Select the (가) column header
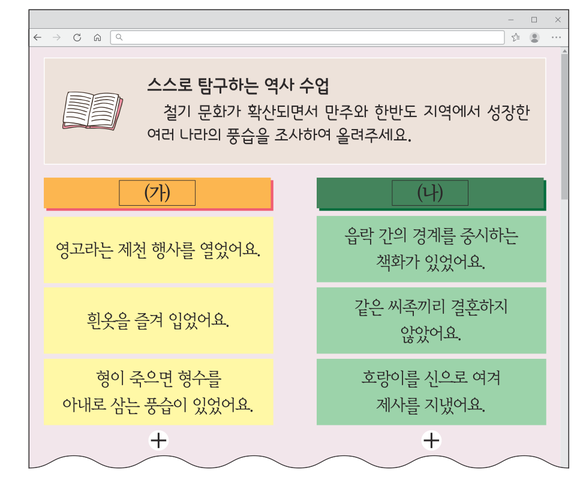 (x=158, y=193)
